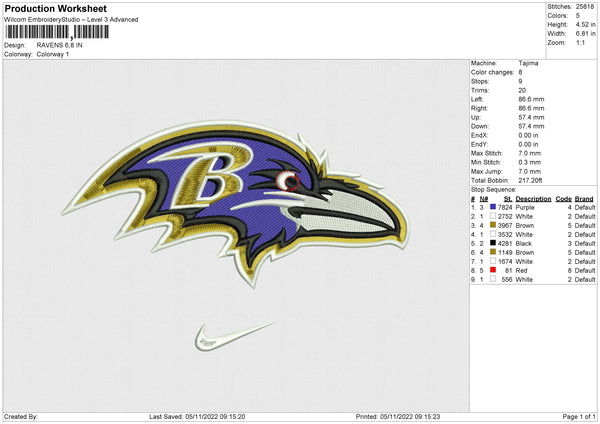Click the Trims value 20
The width and height of the screenshot is (600, 424).
522,90
